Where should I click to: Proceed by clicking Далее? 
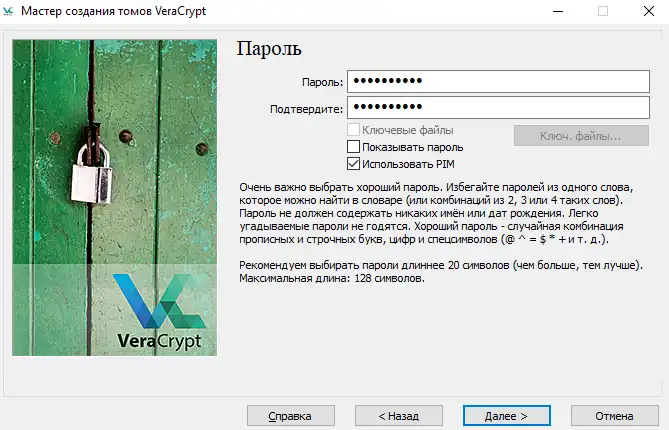502,414
